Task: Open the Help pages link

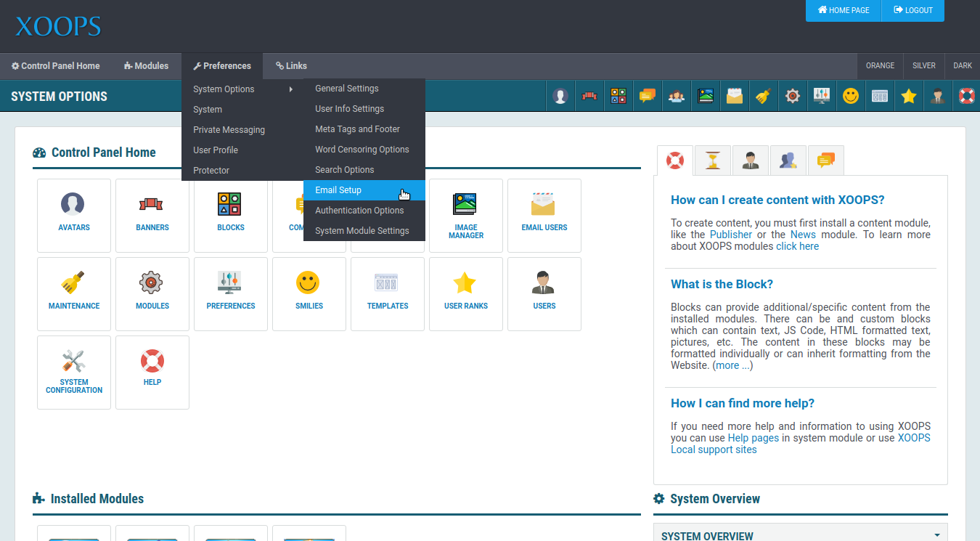Action: (x=754, y=438)
